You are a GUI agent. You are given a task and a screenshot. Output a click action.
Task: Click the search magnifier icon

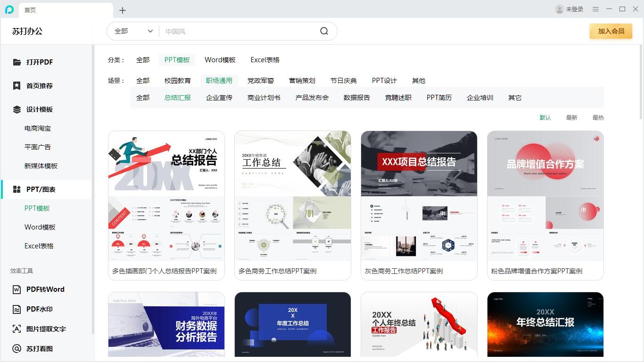(x=324, y=31)
